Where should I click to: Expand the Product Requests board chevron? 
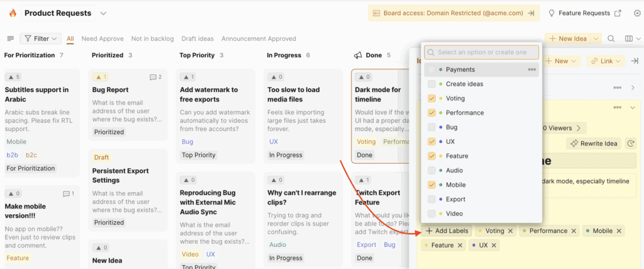[103, 13]
